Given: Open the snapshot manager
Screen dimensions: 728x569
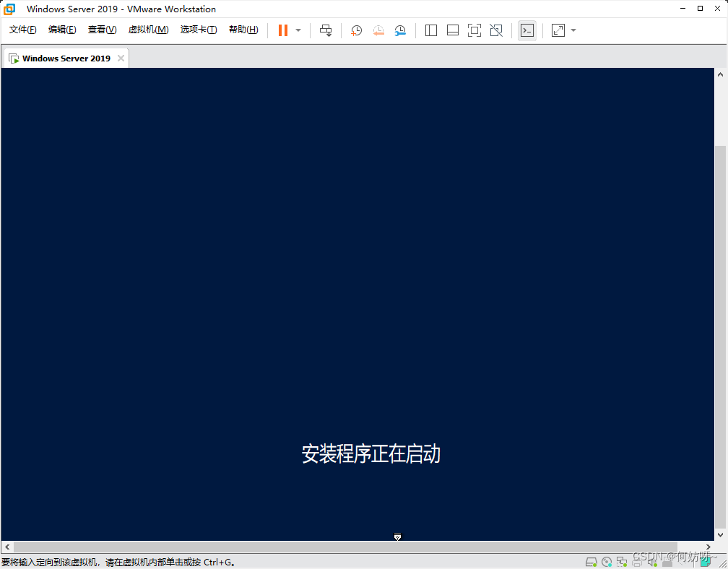Looking at the screenshot, I should click(400, 30).
